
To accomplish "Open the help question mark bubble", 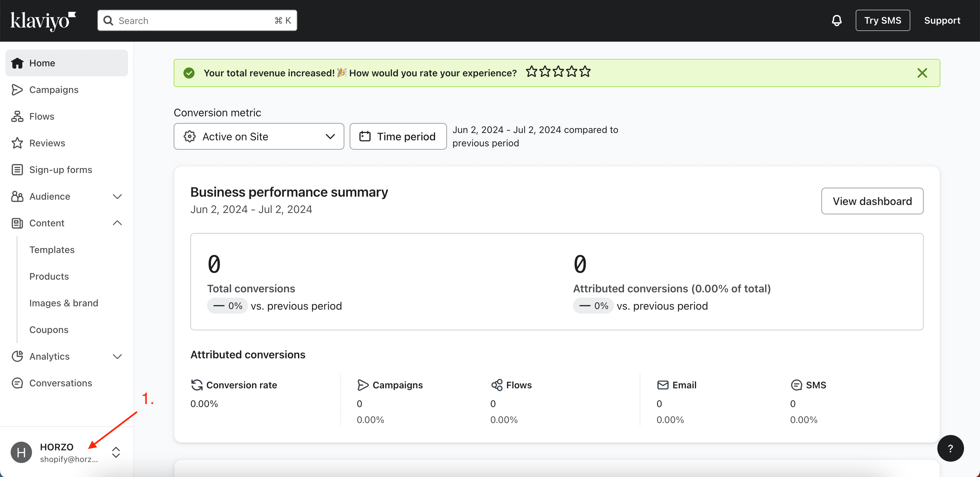I will 950,448.
